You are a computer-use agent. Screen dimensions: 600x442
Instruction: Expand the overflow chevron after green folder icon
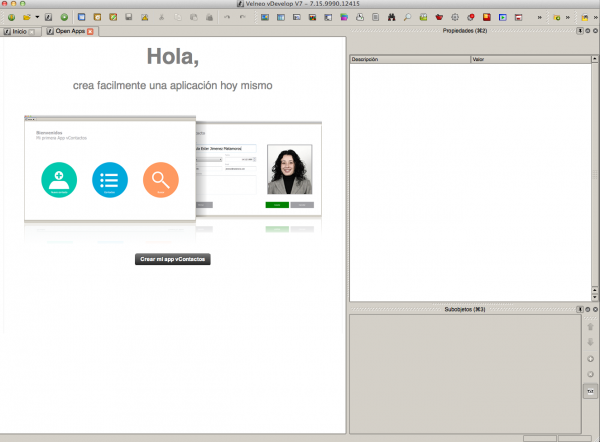coord(568,18)
